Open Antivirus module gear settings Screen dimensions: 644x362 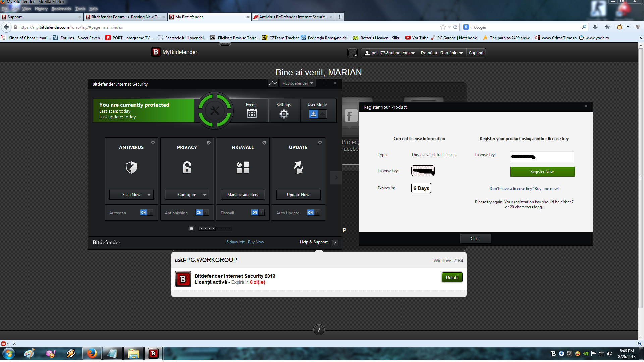153,143
